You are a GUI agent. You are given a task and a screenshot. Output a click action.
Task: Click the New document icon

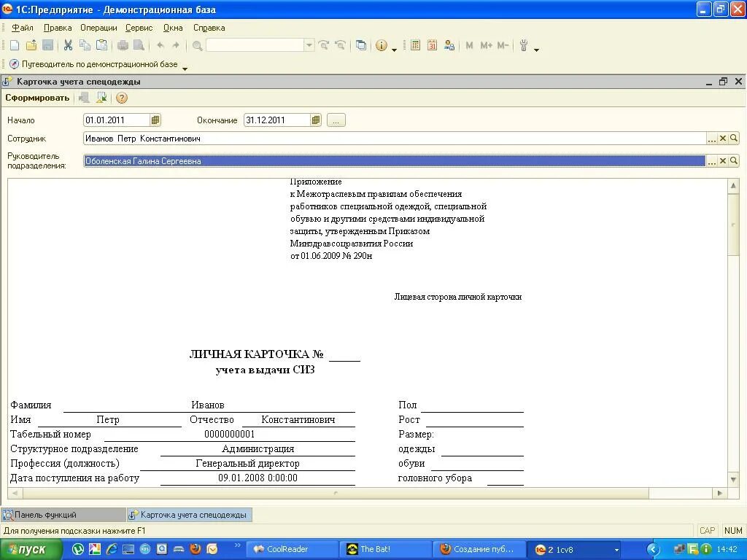click(x=15, y=45)
